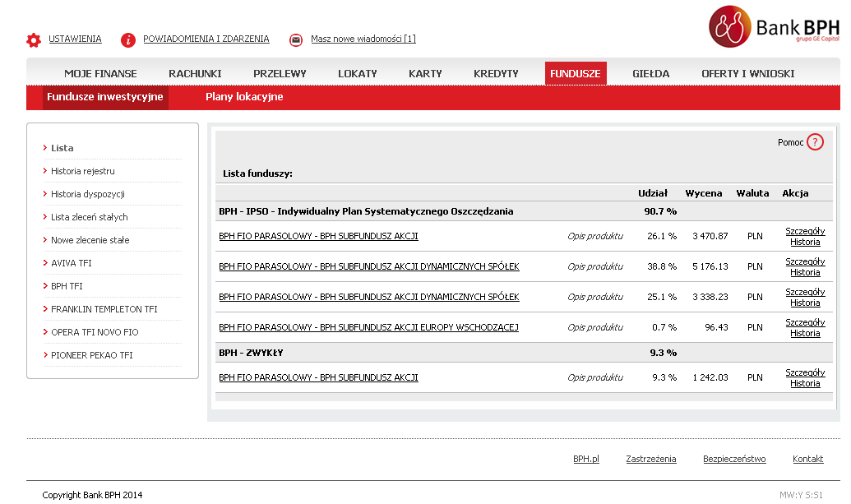
Task: Click Opis produktu for the 38.8 % fund
Action: [594, 266]
